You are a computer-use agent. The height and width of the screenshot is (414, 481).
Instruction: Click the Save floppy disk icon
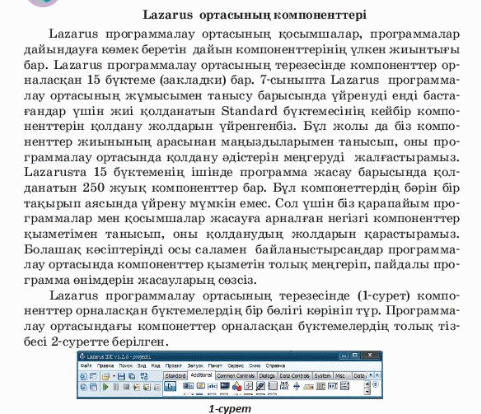[x=121, y=376]
